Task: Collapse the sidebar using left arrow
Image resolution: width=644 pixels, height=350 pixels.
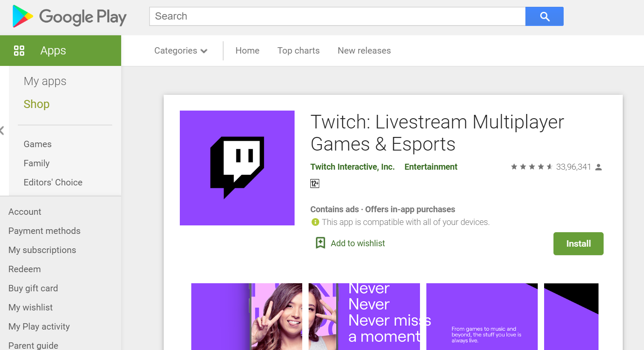Action: [2, 131]
